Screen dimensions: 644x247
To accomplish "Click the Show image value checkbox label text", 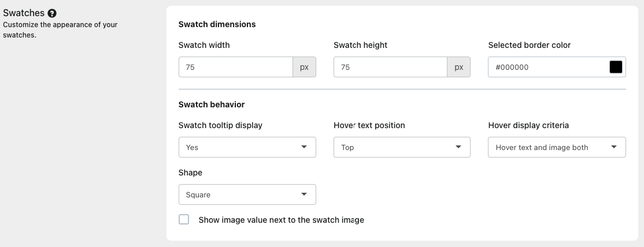I will tap(281, 220).
